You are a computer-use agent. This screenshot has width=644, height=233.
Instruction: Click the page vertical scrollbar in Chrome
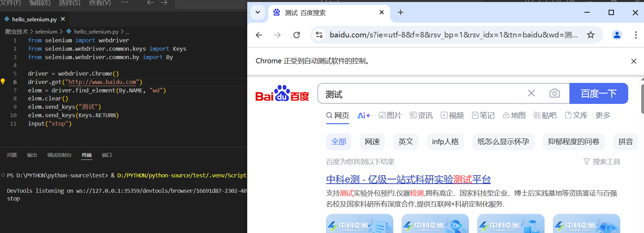642,99
